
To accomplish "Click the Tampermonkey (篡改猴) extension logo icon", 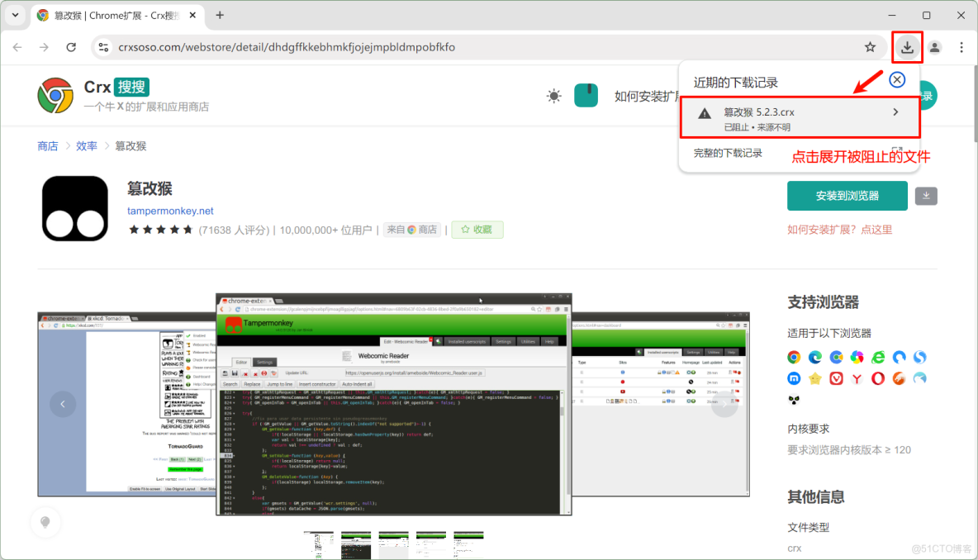I will pos(74,206).
